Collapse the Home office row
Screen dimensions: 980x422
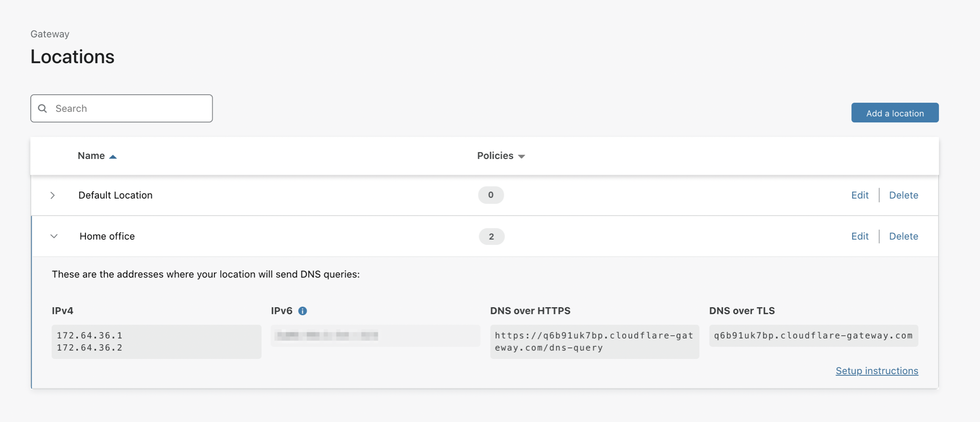[x=54, y=236]
